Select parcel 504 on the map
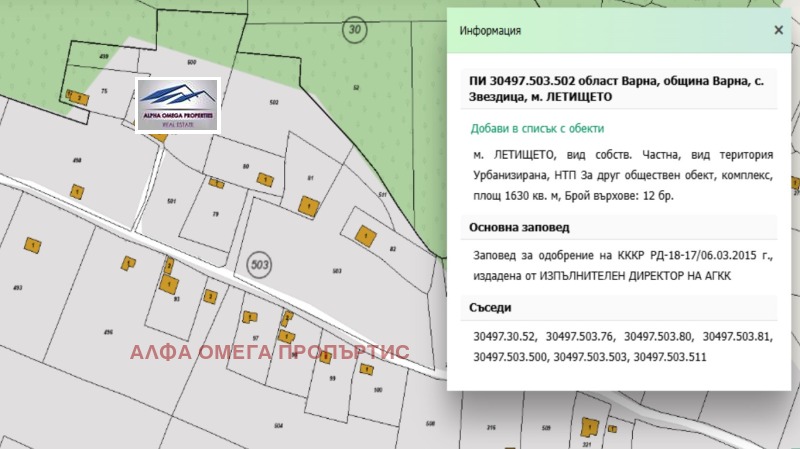The image size is (800, 449). (278, 426)
